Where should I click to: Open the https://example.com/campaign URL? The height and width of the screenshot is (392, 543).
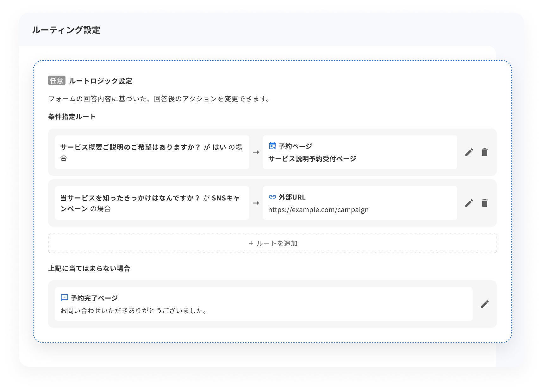318,209
